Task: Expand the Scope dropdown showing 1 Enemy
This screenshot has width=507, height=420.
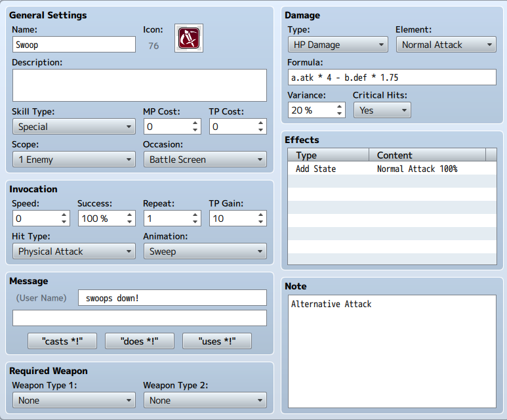Action: coord(73,159)
